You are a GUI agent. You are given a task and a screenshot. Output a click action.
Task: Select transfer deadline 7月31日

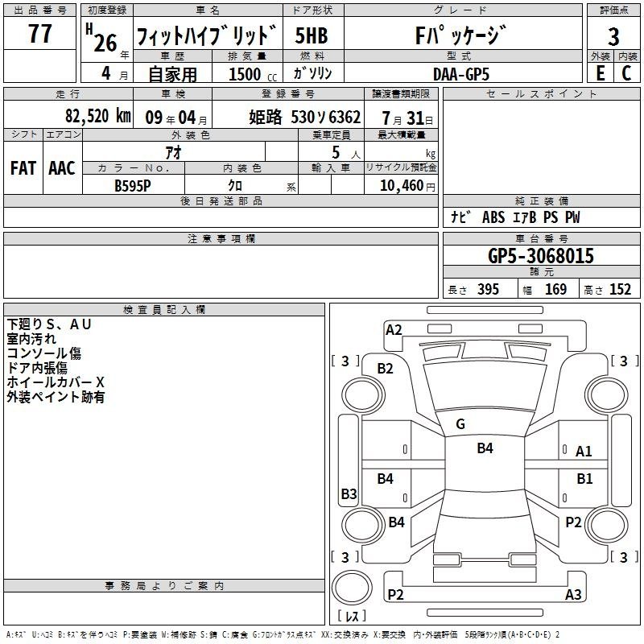click(407, 118)
